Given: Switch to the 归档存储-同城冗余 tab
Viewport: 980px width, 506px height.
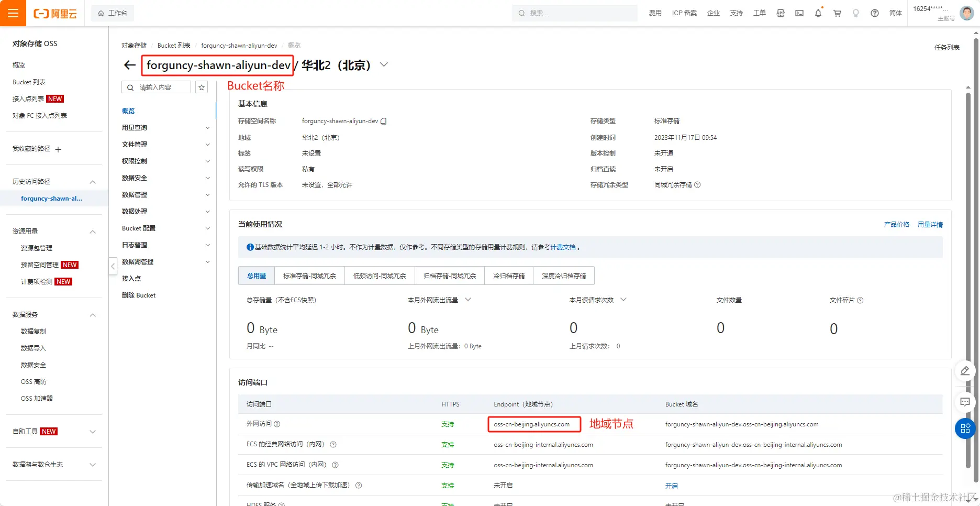Looking at the screenshot, I should [x=450, y=276].
